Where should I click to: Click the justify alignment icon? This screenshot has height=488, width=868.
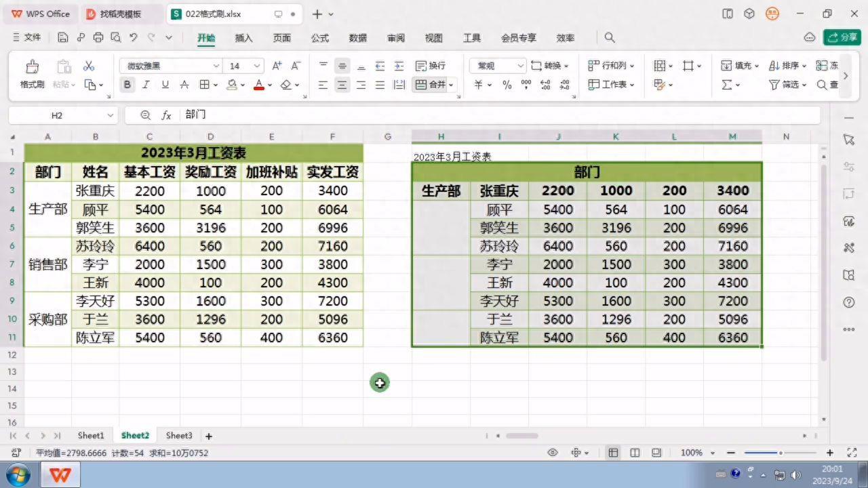380,85
